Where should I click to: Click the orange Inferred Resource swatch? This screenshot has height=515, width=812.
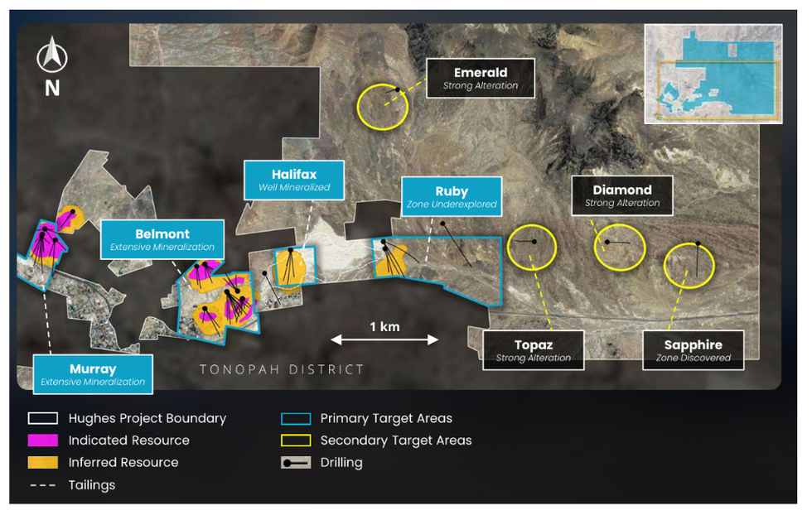click(x=43, y=463)
